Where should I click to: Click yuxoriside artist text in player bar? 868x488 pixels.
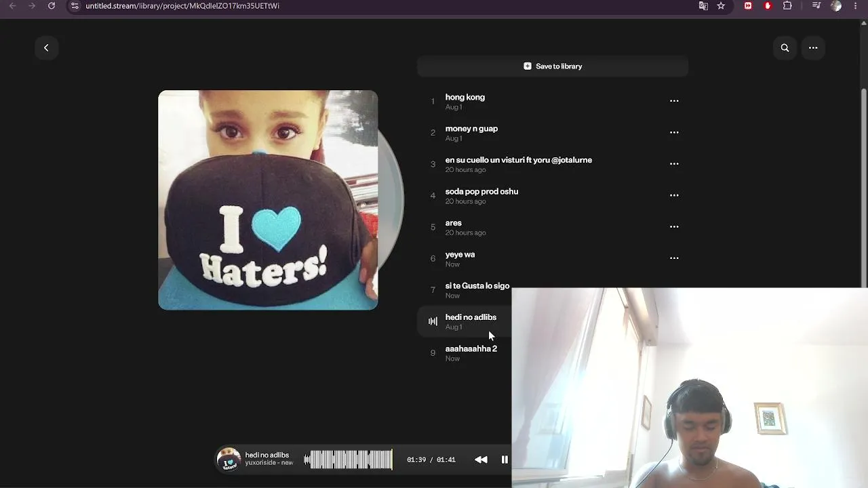pos(269,463)
